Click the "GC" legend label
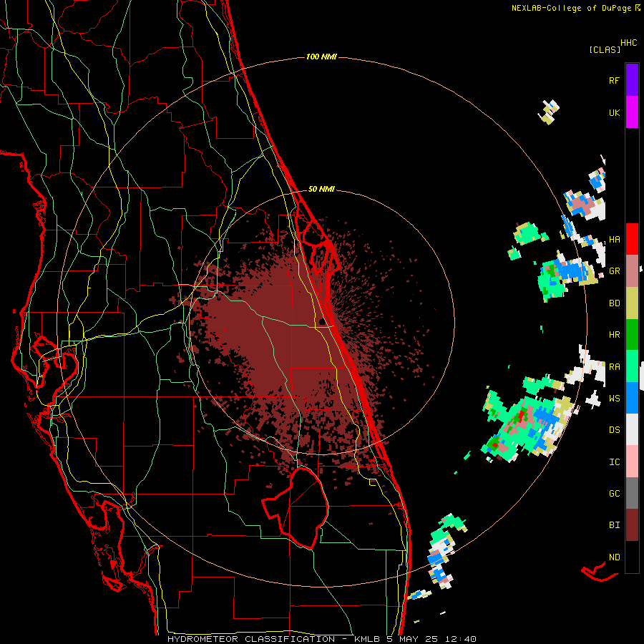Image resolution: width=644 pixels, height=644 pixels. pos(614,494)
